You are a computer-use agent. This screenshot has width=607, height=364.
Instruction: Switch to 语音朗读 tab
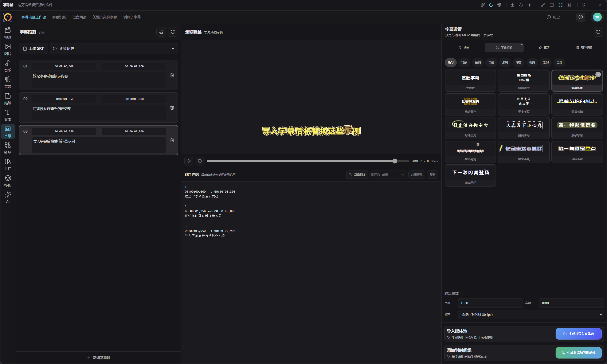click(x=79, y=17)
